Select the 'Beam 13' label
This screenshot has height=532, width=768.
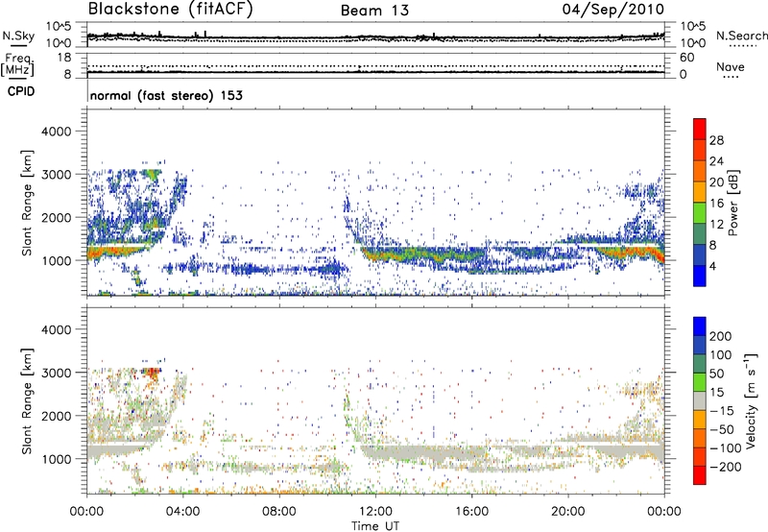(374, 11)
